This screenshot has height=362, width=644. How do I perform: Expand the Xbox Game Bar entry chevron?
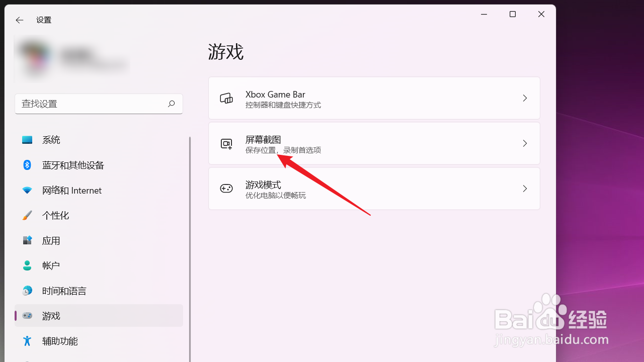(x=525, y=98)
